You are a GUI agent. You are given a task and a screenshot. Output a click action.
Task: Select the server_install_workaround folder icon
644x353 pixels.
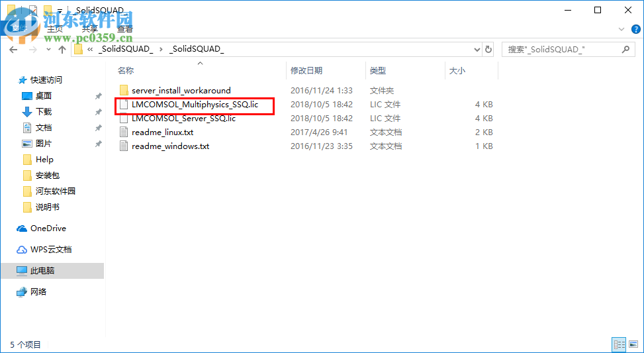(x=124, y=91)
